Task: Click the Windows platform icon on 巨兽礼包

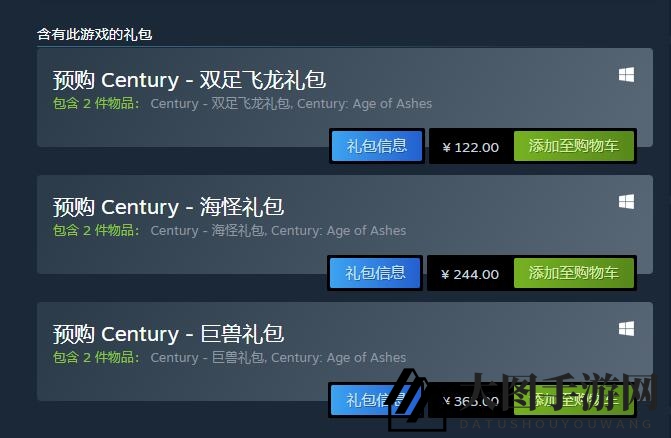Action: point(626,328)
